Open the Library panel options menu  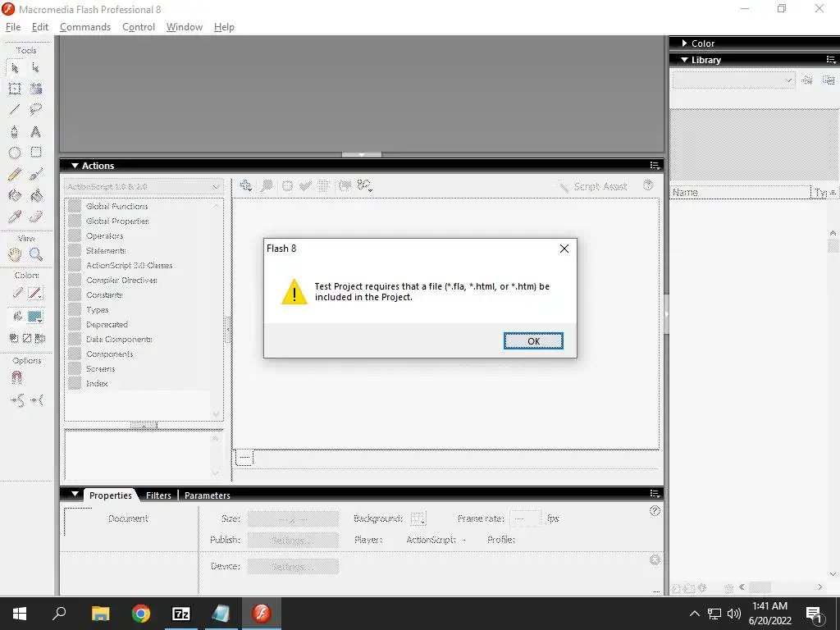pos(832,59)
